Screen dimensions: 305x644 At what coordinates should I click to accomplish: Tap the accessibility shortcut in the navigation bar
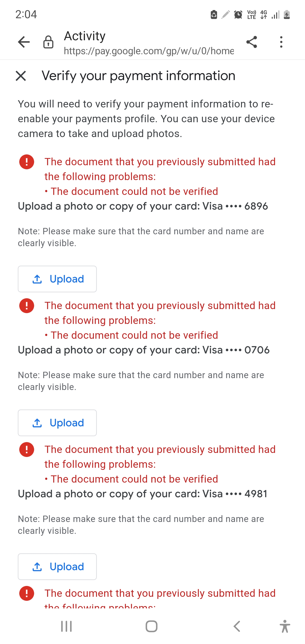coord(285,626)
